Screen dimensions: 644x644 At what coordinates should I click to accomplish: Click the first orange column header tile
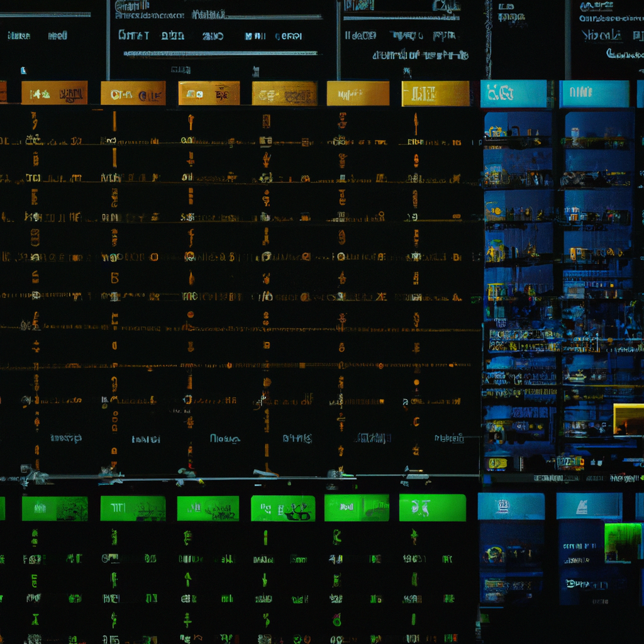pyautogui.click(x=54, y=93)
